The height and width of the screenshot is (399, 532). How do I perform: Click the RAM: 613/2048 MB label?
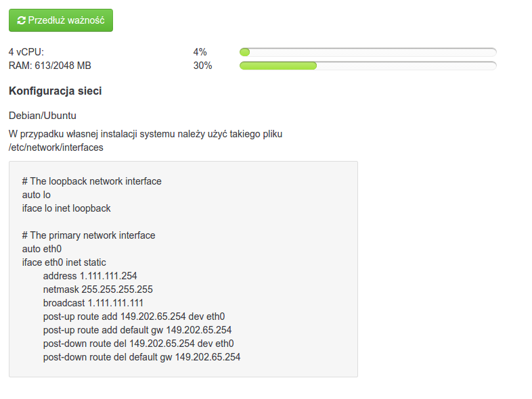tap(50, 66)
